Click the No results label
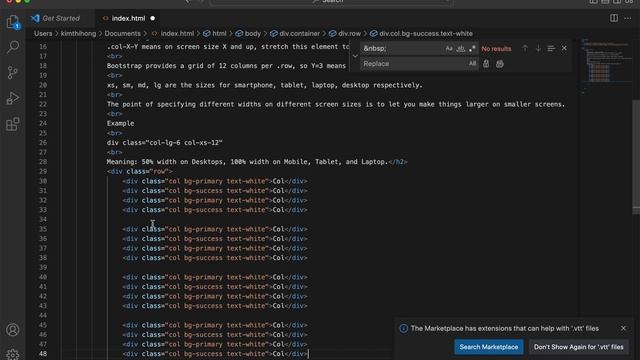 click(496, 49)
